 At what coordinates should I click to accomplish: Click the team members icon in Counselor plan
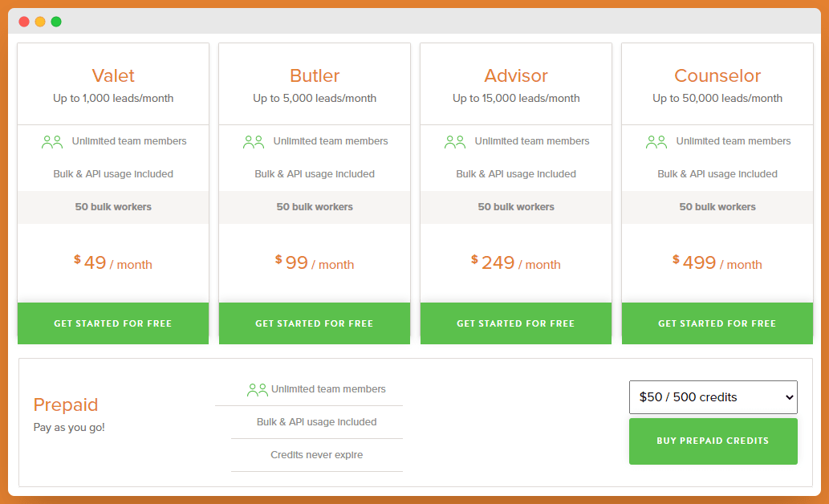pos(656,142)
